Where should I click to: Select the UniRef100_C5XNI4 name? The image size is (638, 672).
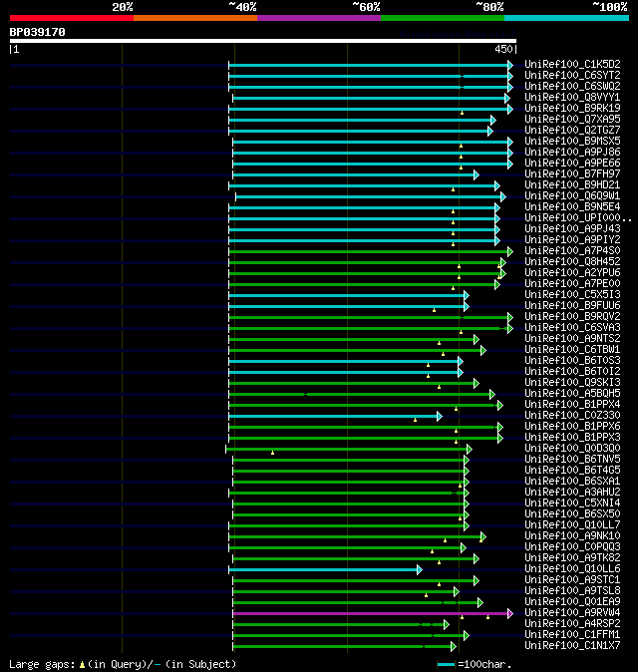pyautogui.click(x=572, y=504)
